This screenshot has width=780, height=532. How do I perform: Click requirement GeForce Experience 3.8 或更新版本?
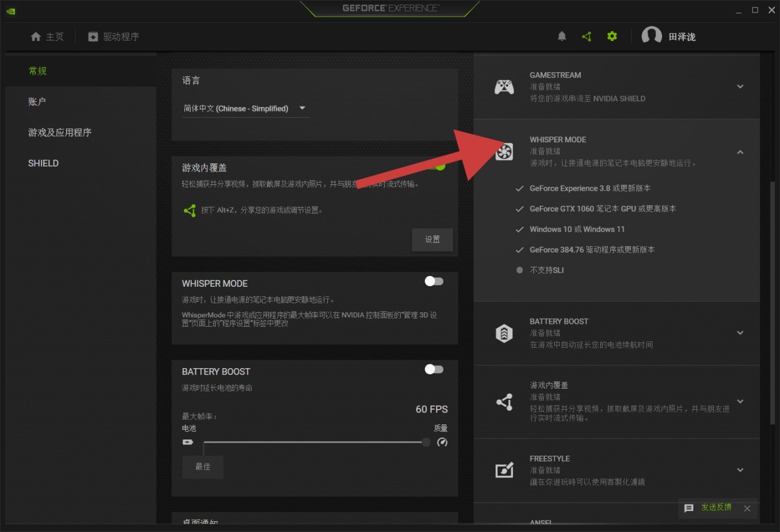[x=590, y=188]
